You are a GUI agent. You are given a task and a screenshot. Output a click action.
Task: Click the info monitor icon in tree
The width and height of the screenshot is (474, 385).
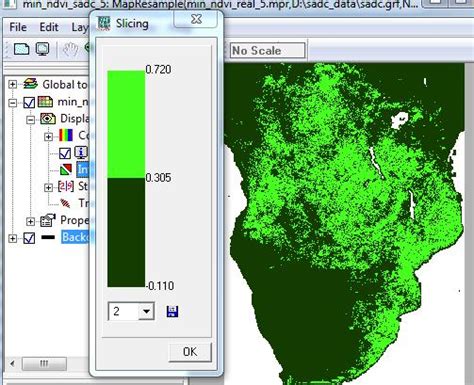(x=81, y=152)
